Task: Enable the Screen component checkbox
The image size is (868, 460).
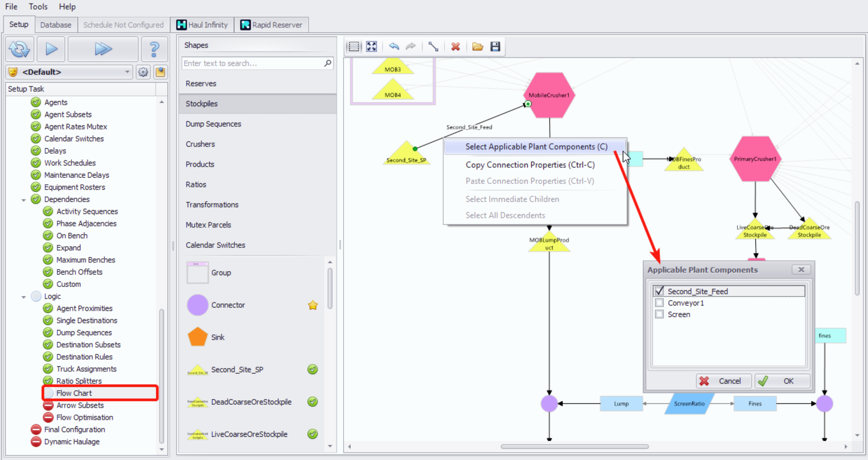Action: pyautogui.click(x=659, y=315)
